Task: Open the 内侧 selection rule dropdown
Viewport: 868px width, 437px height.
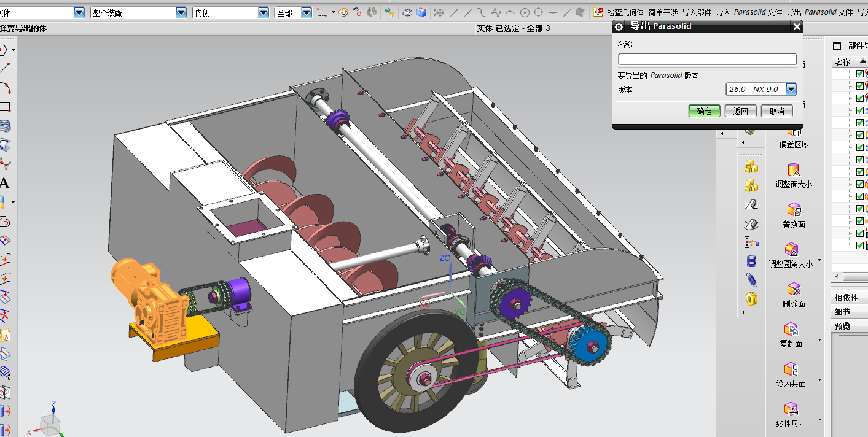Action: coord(264,12)
